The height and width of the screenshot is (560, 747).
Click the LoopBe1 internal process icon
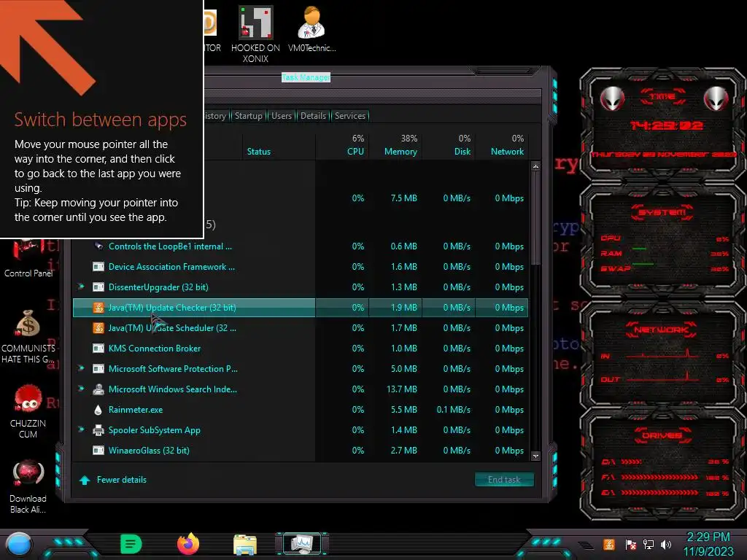(x=98, y=246)
